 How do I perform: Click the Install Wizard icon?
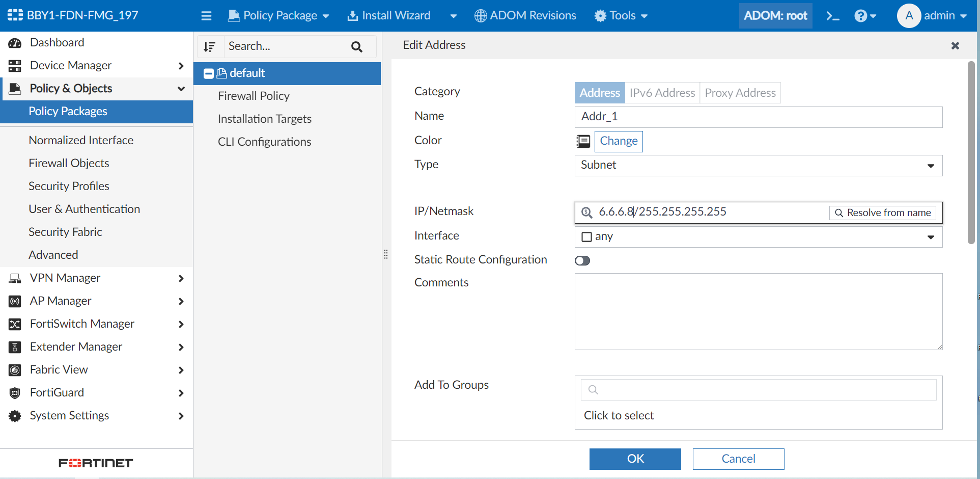pos(352,15)
